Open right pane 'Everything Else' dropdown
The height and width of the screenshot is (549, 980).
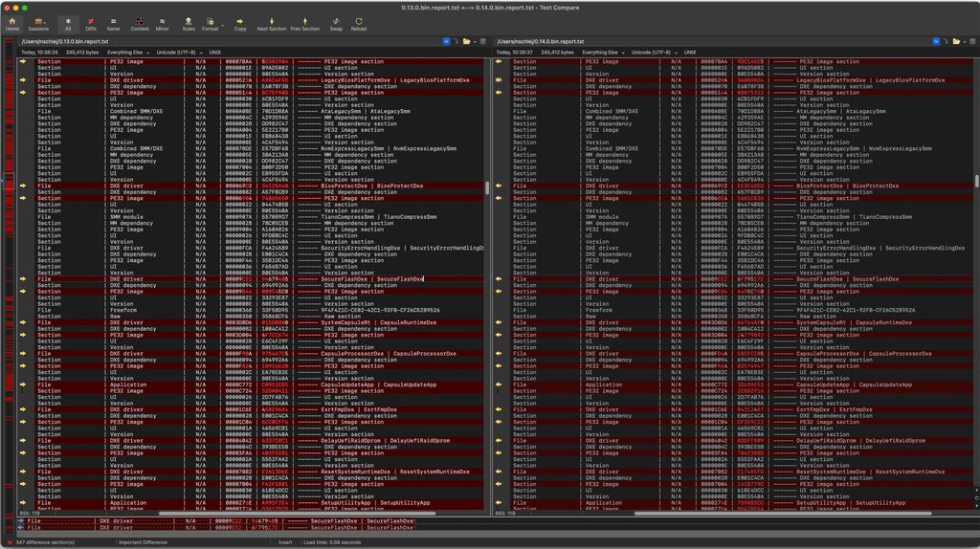603,53
